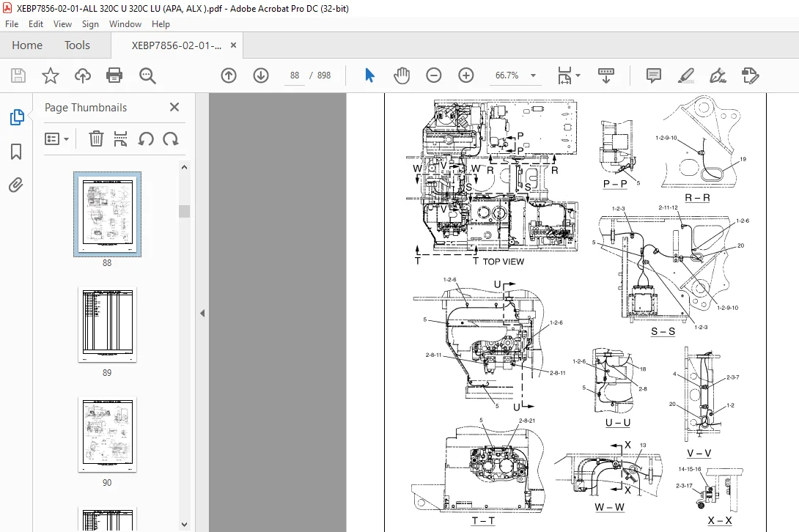
Task: Collapse the navigation pane arrow
Action: tap(202, 313)
